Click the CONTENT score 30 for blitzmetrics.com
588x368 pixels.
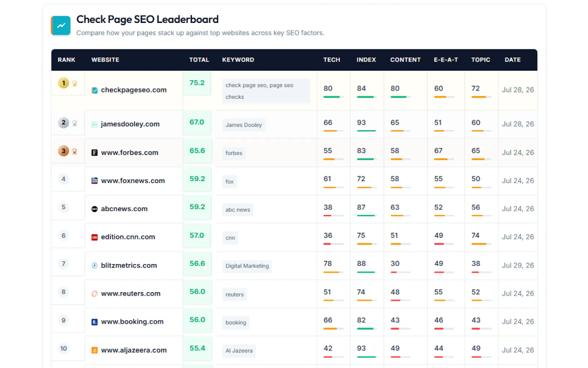click(x=395, y=264)
